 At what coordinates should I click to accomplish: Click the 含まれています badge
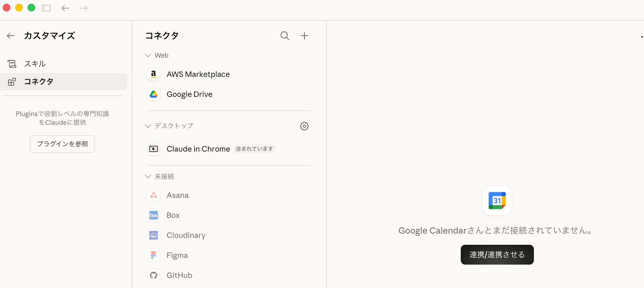tap(254, 149)
